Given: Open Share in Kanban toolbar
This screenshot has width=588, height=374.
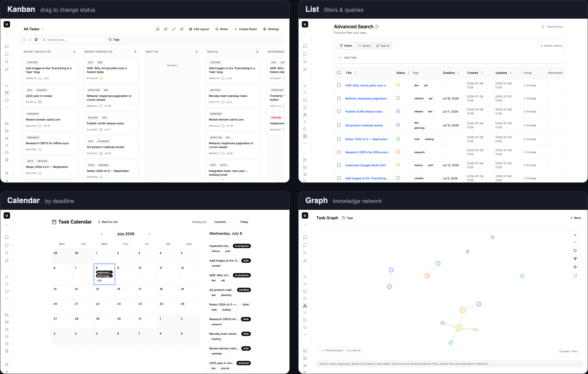Looking at the screenshot, I should coord(221,29).
